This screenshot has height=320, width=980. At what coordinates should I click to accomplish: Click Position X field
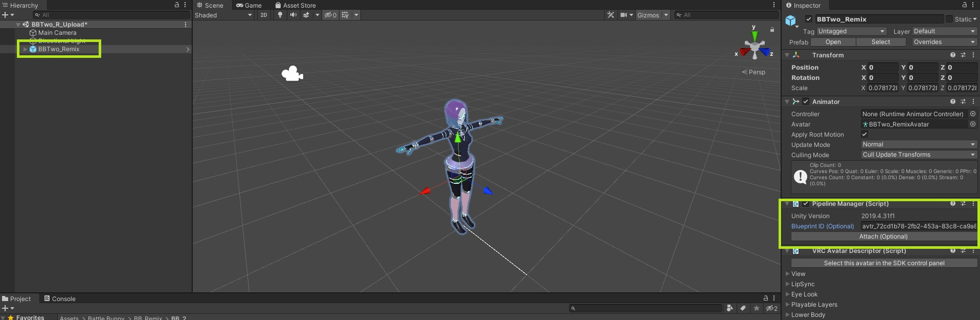coord(883,67)
